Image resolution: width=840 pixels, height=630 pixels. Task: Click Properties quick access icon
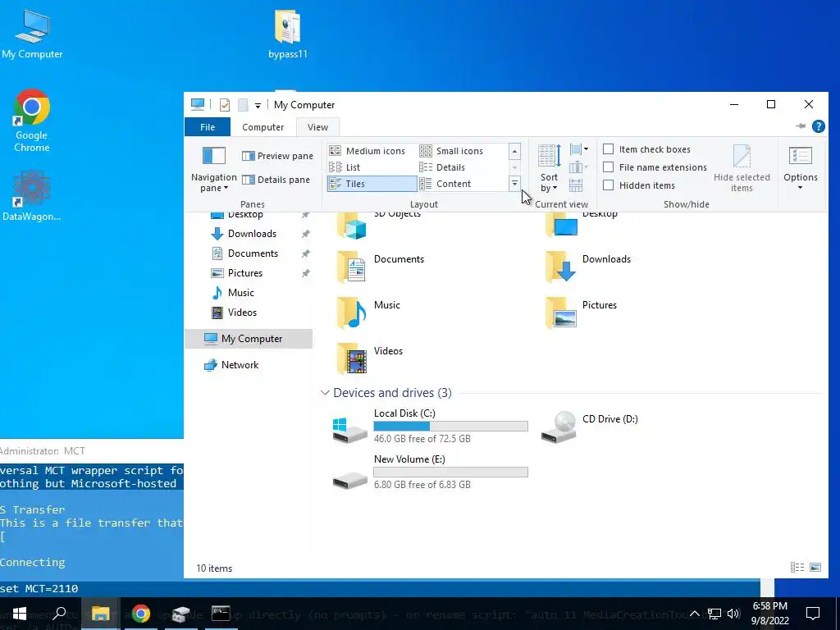tap(225, 105)
